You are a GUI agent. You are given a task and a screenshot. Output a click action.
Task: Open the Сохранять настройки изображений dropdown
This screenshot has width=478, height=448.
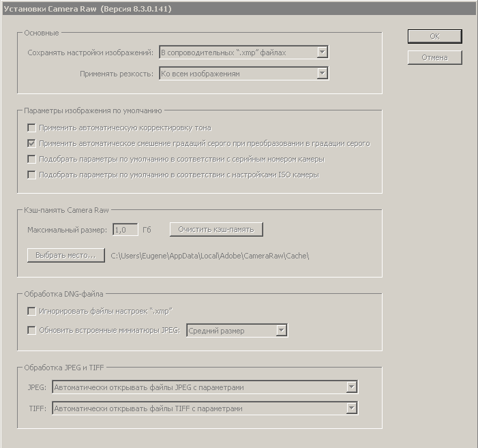(244, 53)
